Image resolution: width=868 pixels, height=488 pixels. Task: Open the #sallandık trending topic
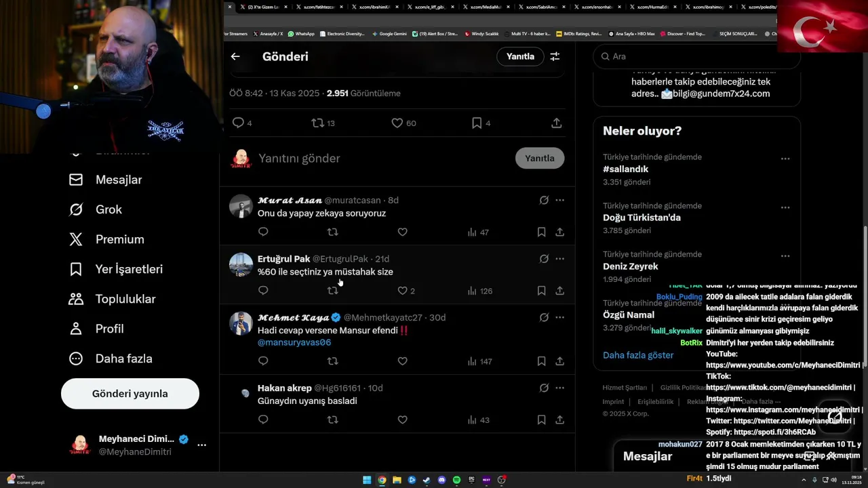(625, 169)
